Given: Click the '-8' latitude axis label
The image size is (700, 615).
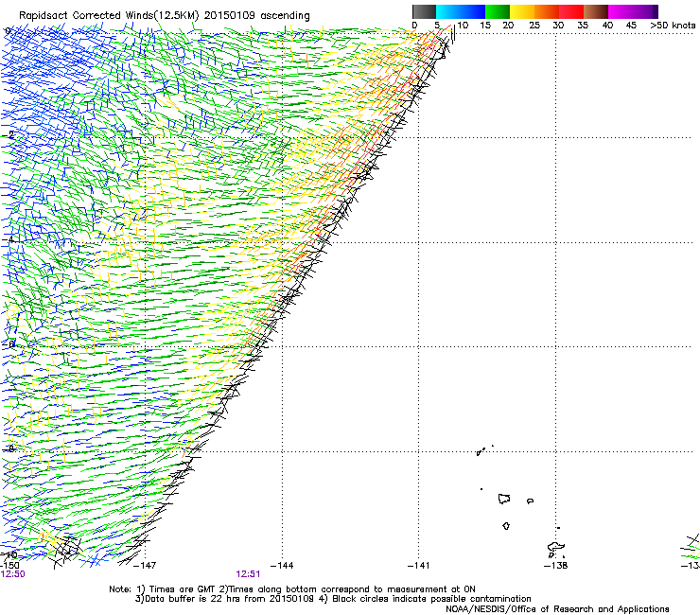Looking at the screenshot, I should click(x=9, y=448).
